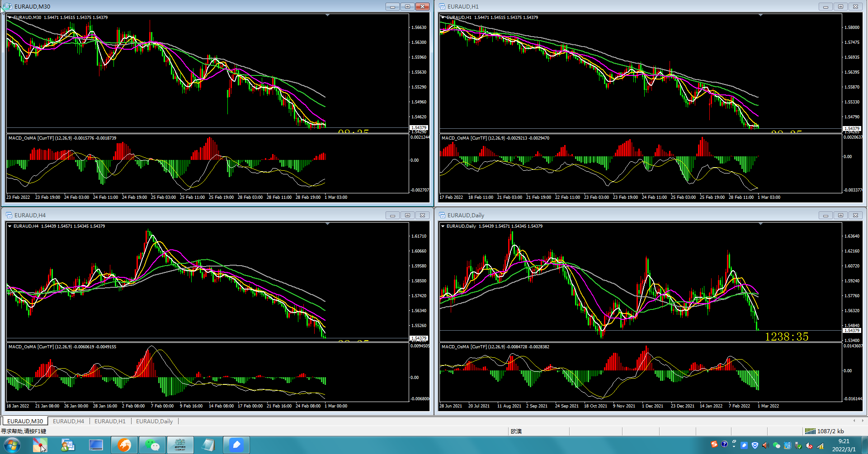
Task: Click the orange browser icon in the taskbar
Action: 124,445
